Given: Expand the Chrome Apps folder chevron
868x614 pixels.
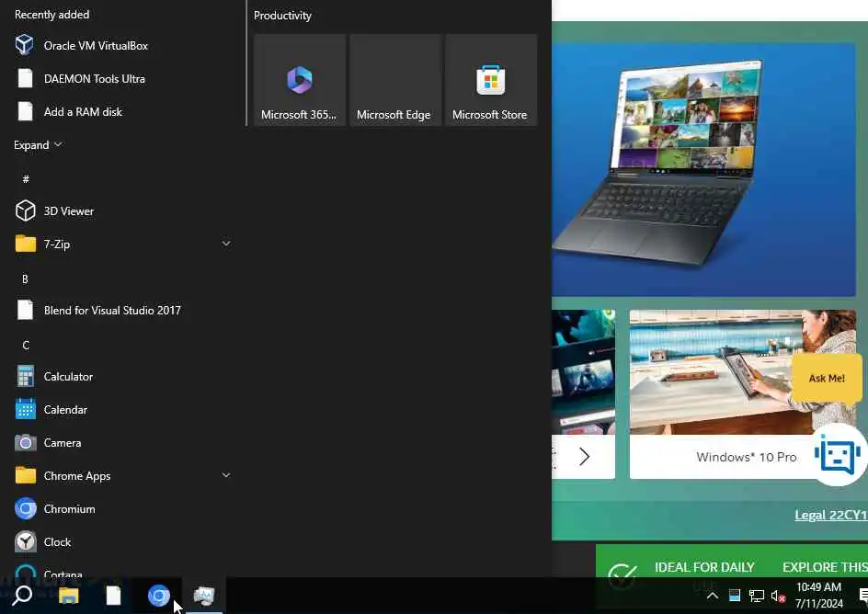Looking at the screenshot, I should pyautogui.click(x=226, y=475).
